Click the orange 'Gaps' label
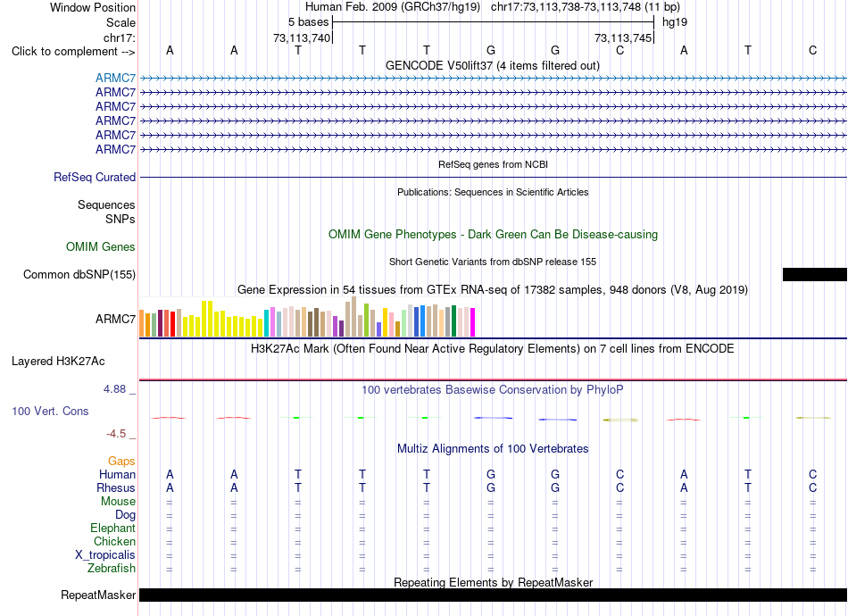 pos(121,461)
